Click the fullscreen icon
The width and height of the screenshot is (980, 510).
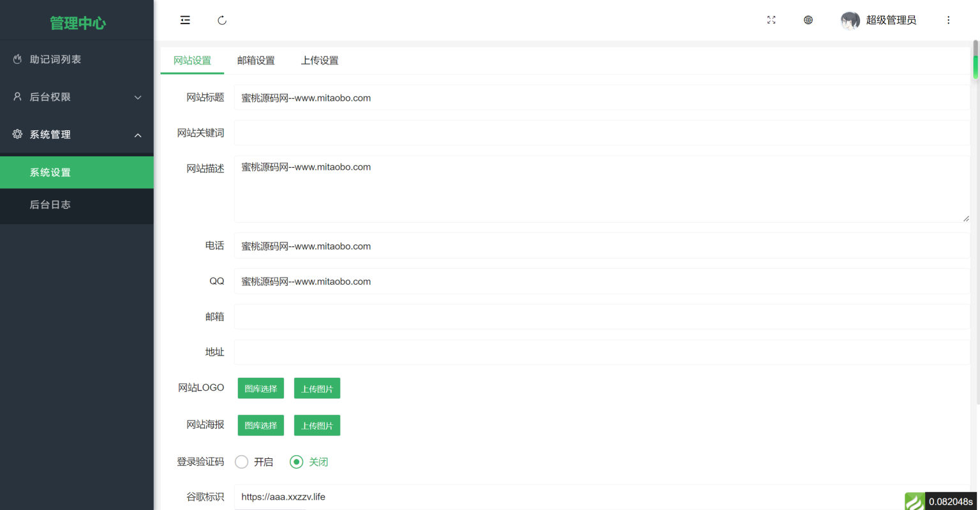[x=771, y=20]
